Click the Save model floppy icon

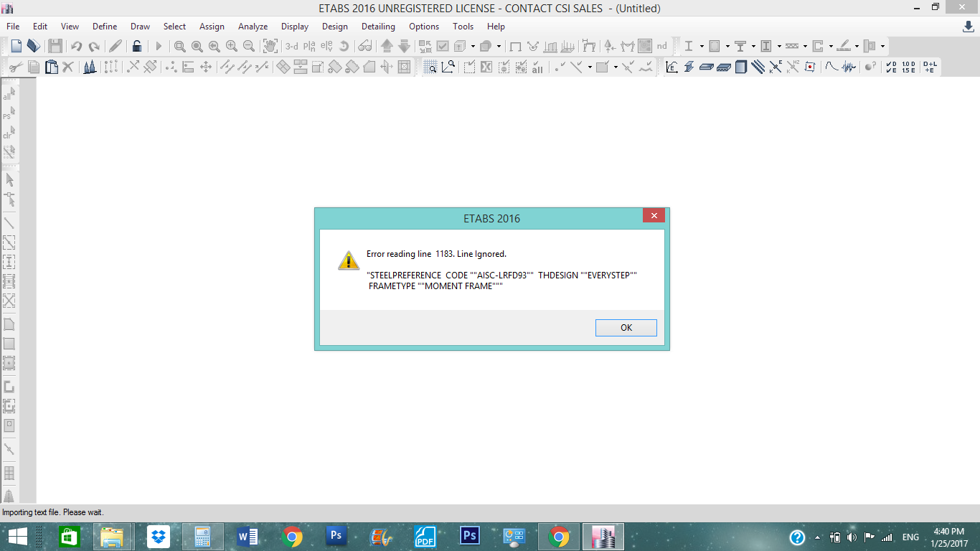point(55,46)
